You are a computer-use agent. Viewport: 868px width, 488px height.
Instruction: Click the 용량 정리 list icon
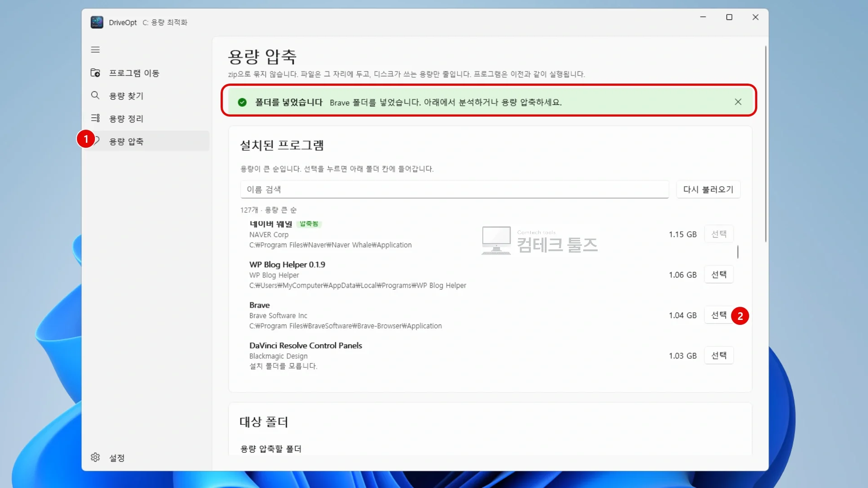95,118
